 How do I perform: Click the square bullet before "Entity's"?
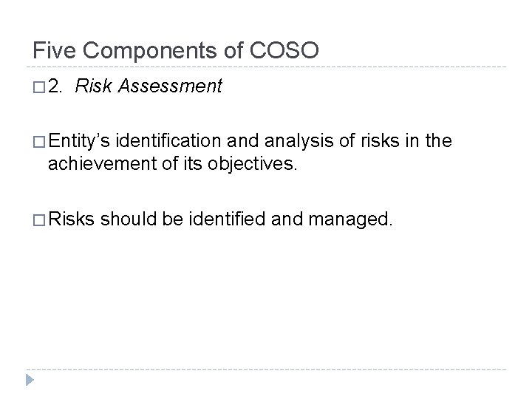pyautogui.click(x=40, y=141)
